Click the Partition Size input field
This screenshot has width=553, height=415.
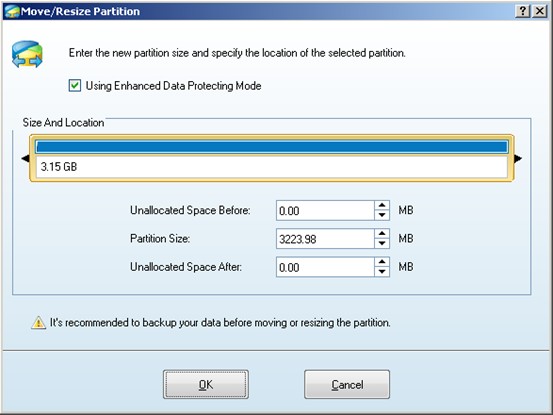click(x=325, y=239)
